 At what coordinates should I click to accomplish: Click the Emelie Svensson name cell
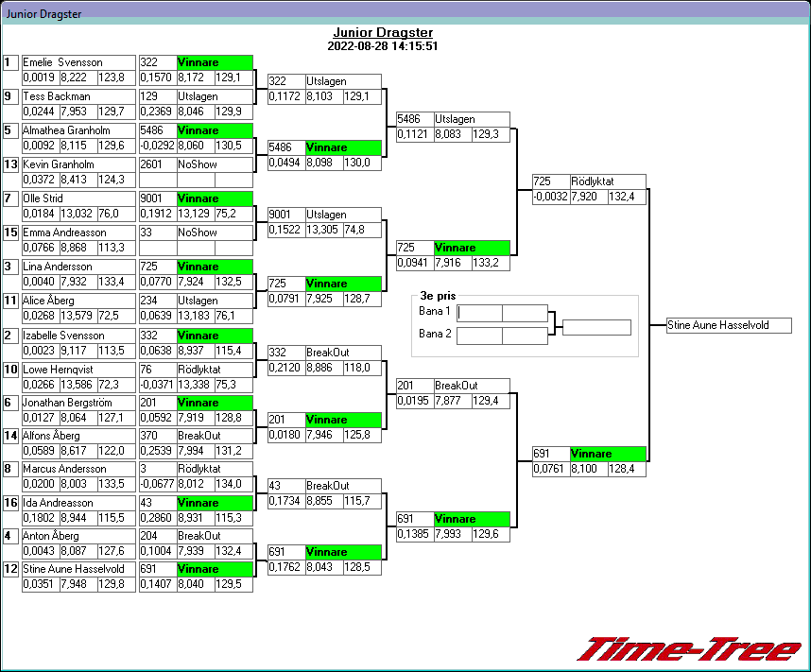(78, 62)
